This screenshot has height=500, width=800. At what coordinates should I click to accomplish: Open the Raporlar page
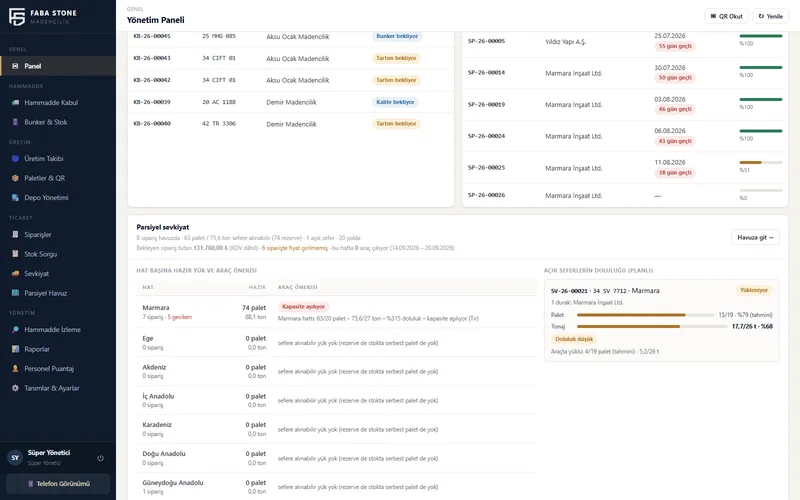(58, 349)
